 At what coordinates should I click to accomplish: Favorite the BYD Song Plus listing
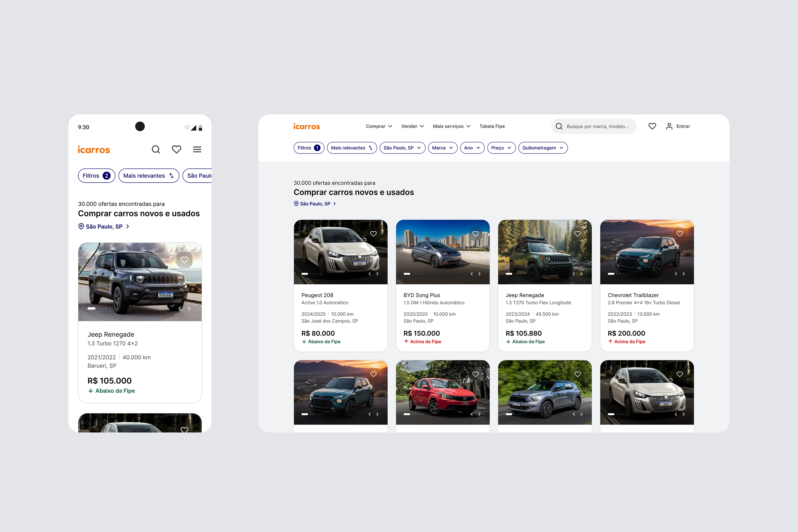coord(475,234)
